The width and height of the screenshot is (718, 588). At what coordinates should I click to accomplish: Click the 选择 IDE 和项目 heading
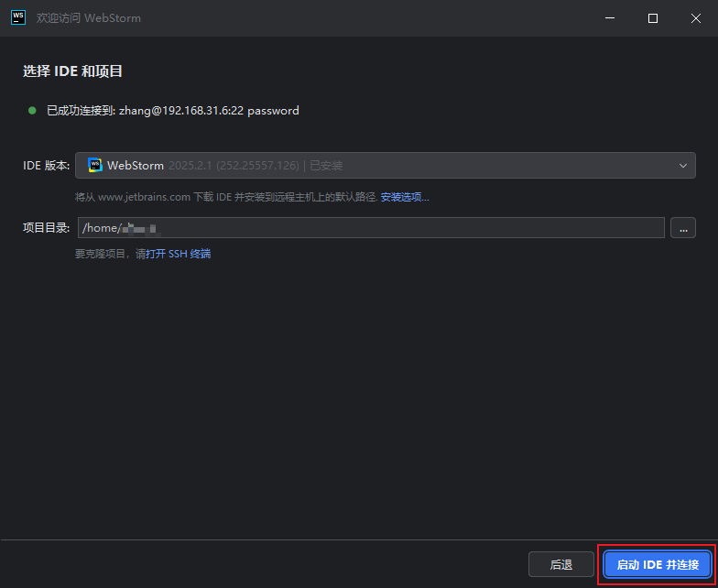(72, 71)
